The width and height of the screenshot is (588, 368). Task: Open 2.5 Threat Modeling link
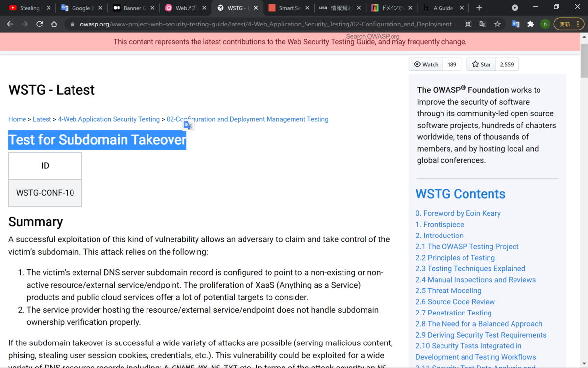pos(448,290)
